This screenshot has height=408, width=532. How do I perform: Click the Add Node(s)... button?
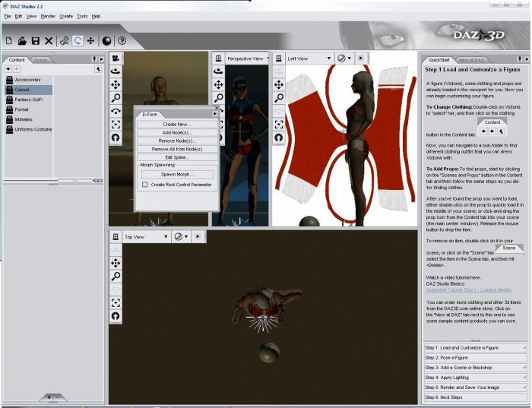[177, 133]
